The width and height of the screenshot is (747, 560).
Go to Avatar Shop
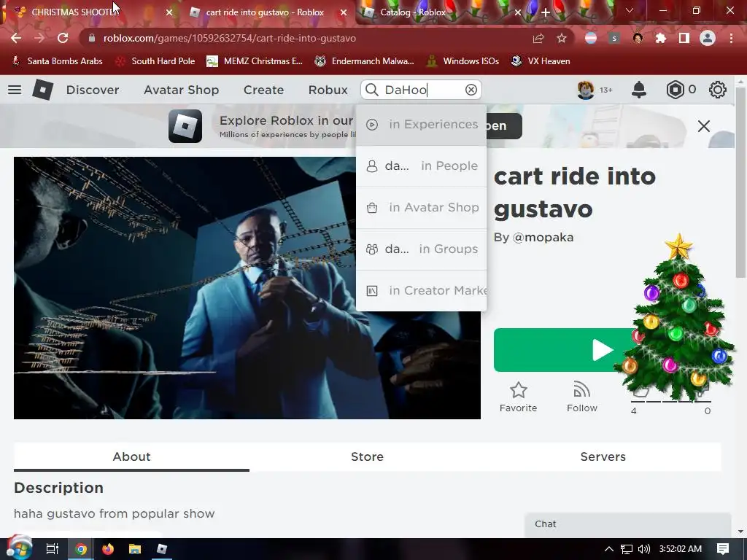(x=182, y=90)
